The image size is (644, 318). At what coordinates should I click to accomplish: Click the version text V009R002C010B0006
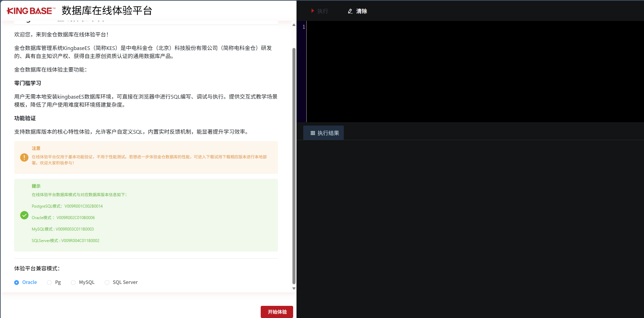point(76,217)
